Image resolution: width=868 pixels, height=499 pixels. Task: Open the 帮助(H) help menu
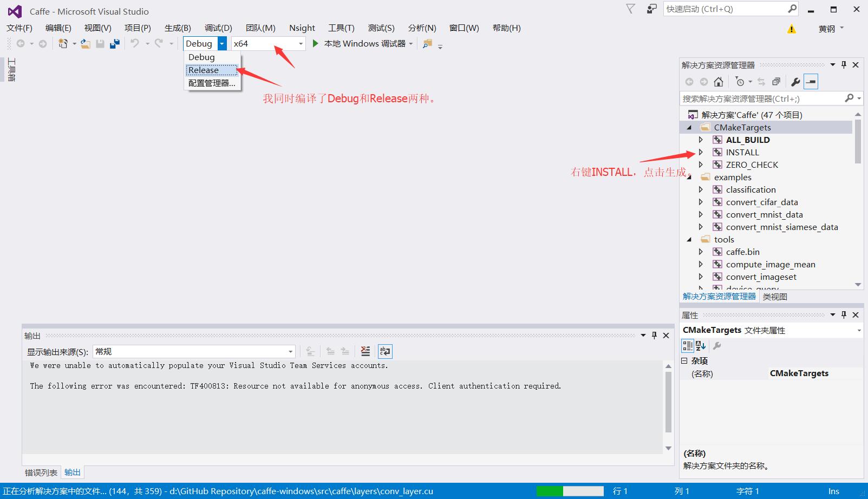[x=506, y=28]
